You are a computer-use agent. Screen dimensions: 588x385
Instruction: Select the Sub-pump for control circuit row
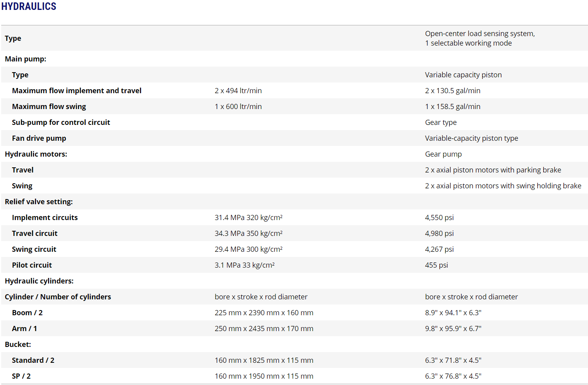coord(294,122)
